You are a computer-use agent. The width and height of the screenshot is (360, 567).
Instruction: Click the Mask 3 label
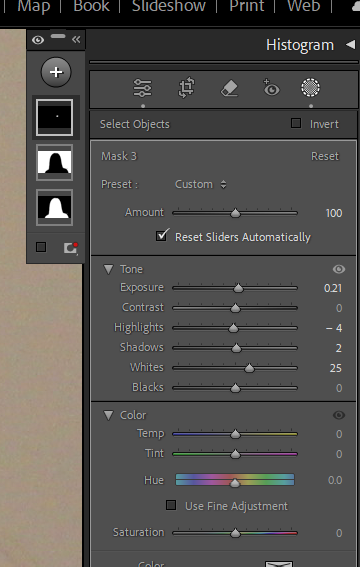[119, 156]
